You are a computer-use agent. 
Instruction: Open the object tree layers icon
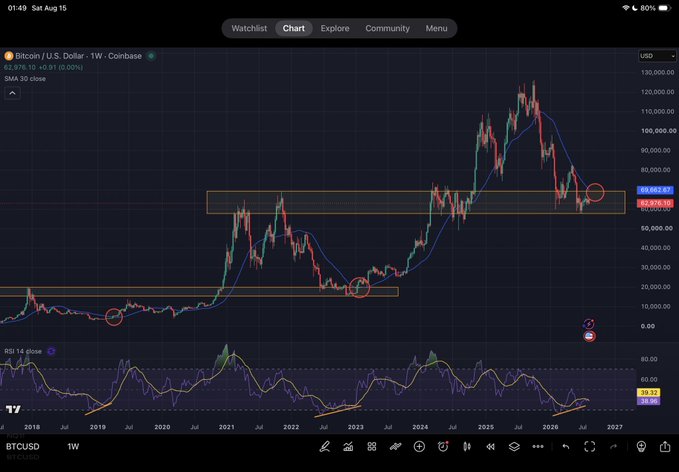[514, 446]
